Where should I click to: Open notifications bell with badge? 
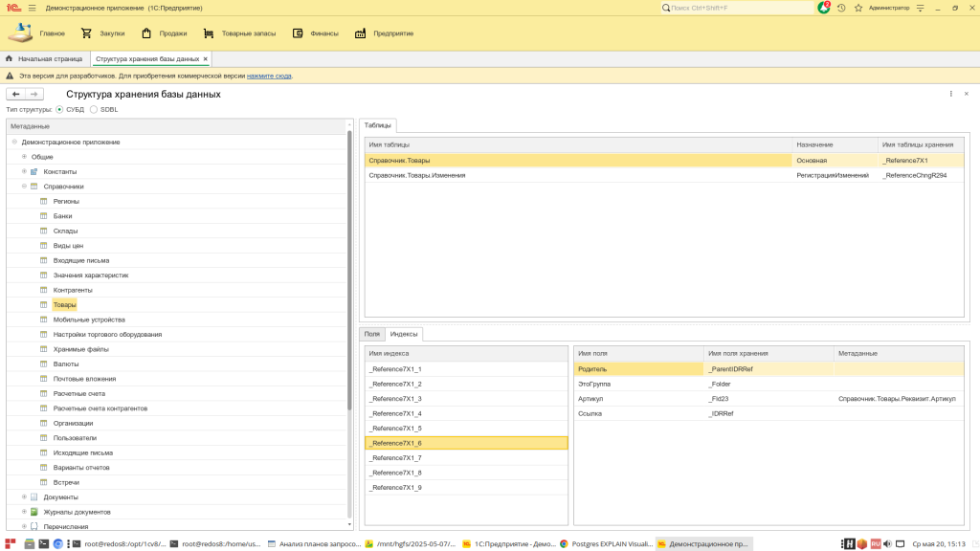(x=824, y=8)
